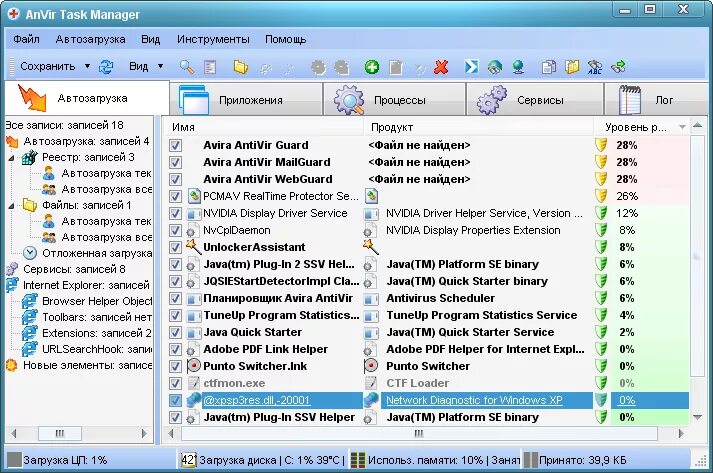Click the PCMAV RealTime Protector icon

194,196
